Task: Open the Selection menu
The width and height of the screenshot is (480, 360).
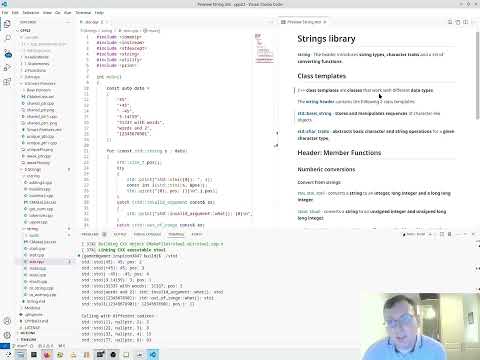Action: coord(31,13)
